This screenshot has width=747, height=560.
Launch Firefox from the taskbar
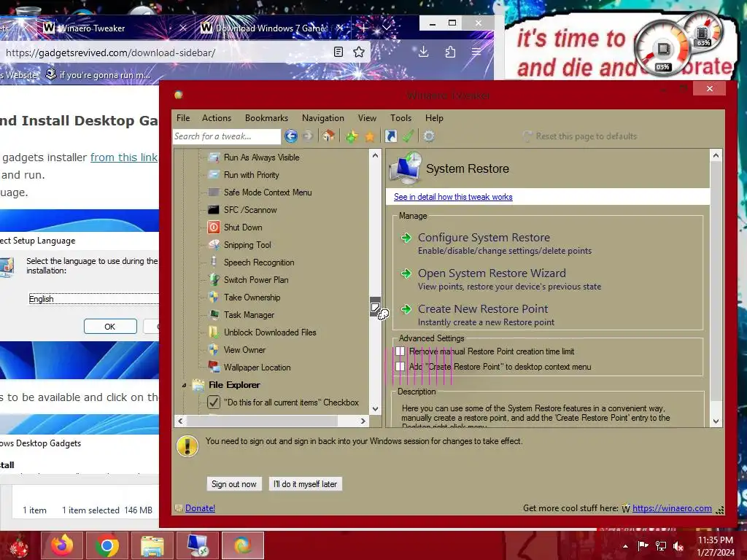click(x=62, y=545)
